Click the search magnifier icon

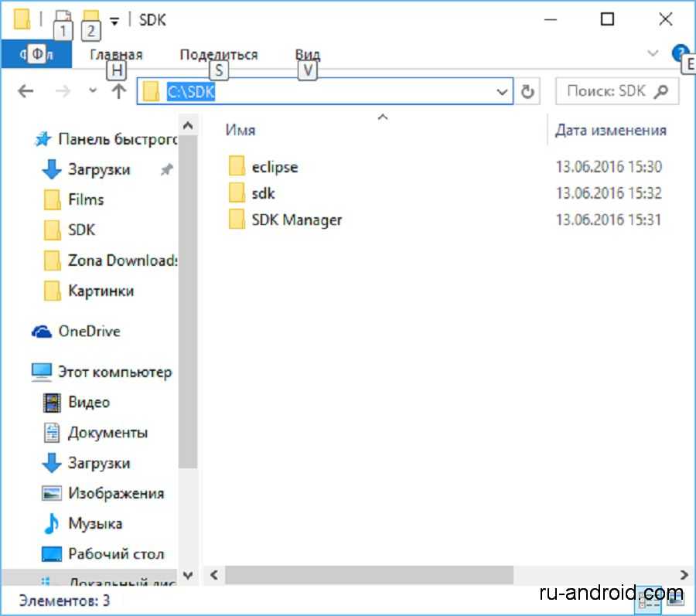point(660,91)
